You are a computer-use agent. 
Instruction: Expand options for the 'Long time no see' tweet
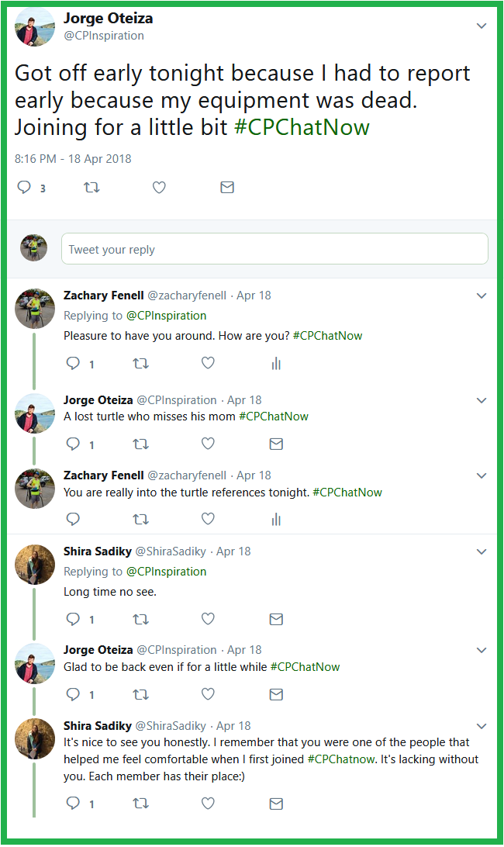pos(482,552)
